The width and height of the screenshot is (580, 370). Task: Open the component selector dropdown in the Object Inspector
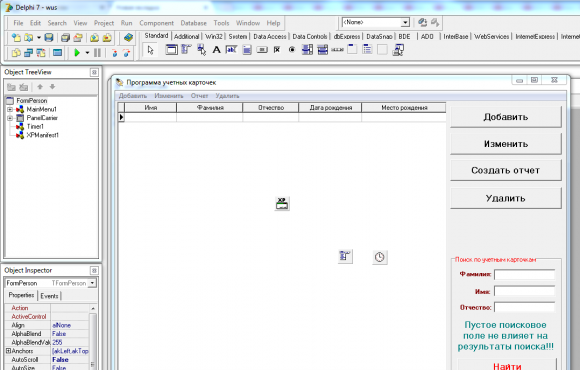point(92,283)
